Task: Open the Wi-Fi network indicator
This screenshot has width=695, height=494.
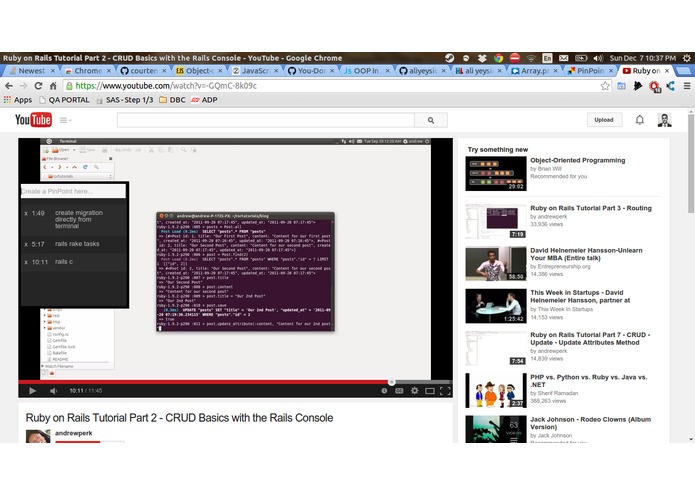Action: pos(531,58)
